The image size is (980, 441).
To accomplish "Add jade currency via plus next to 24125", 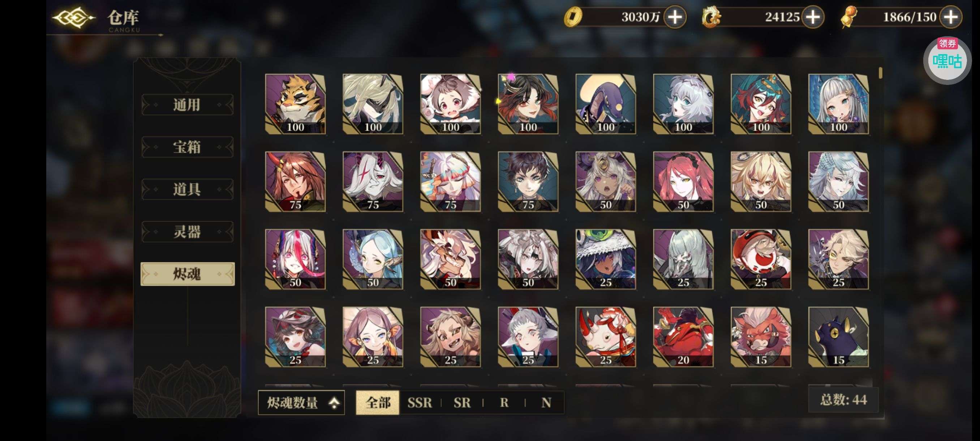I will [x=813, y=17].
